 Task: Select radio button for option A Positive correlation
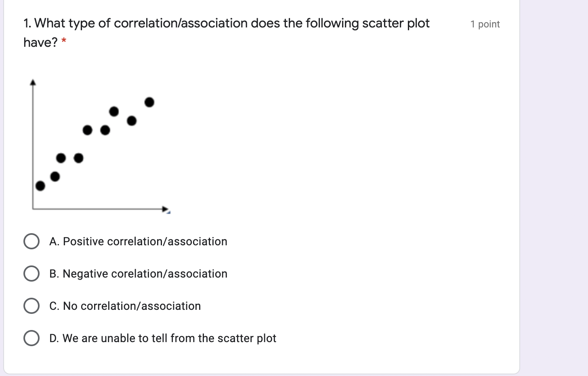[31, 241]
